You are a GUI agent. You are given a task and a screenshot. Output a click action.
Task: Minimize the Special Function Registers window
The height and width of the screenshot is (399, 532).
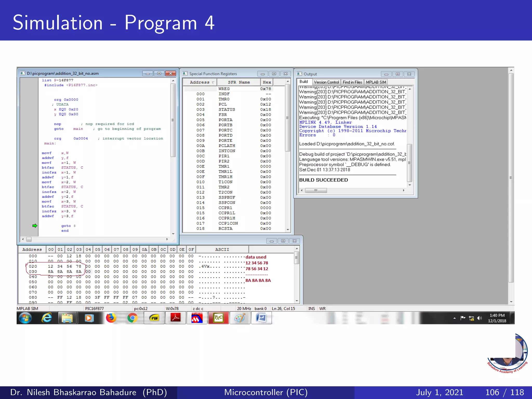pos(263,74)
